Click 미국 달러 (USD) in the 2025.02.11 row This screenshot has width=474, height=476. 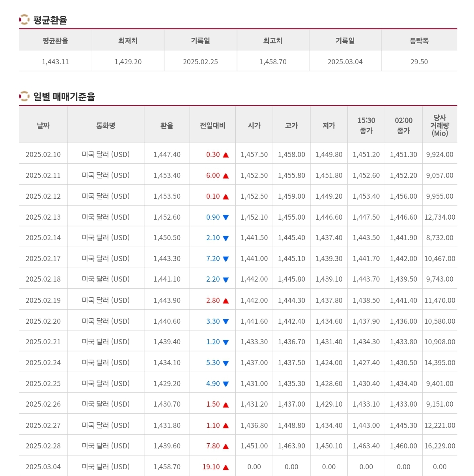(x=106, y=175)
